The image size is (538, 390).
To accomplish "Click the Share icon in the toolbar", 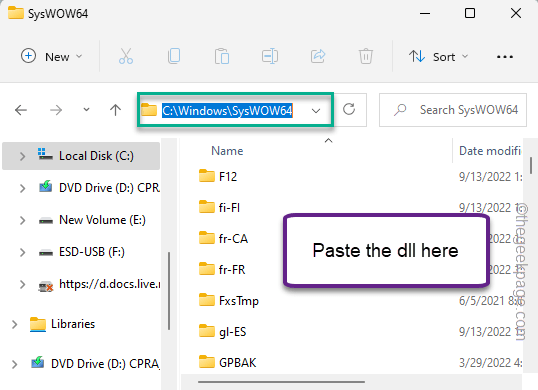I will coord(318,56).
